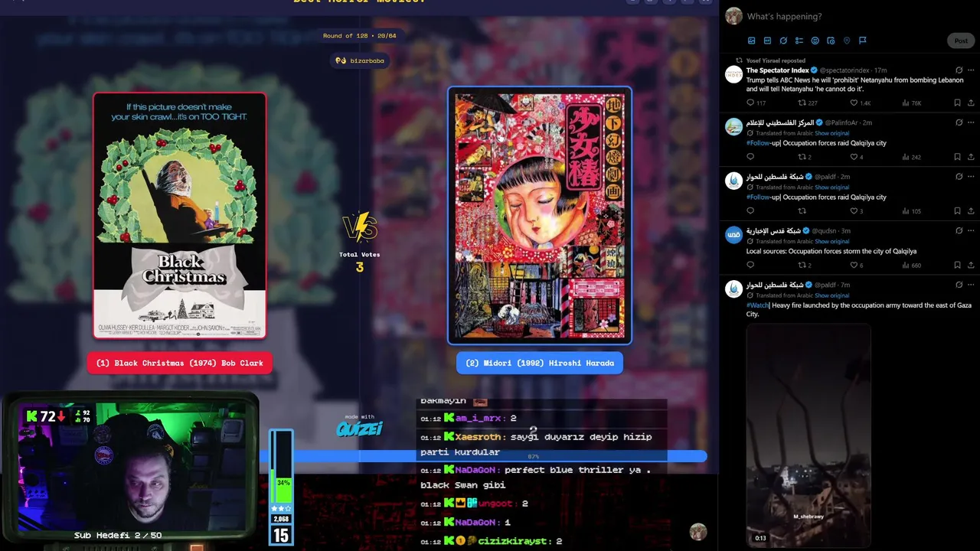
Task: Share the @PalinfoAr post
Action: tap(972, 157)
